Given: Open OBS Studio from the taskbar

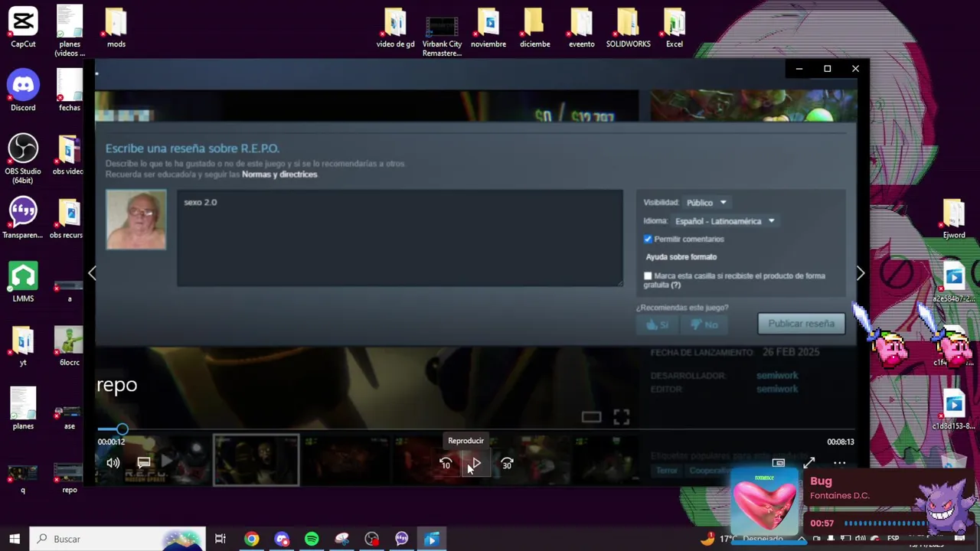Looking at the screenshot, I should coord(371,539).
